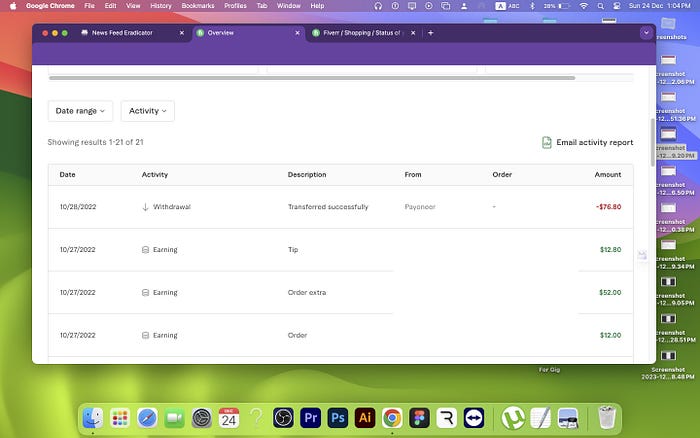The height and width of the screenshot is (438, 700).
Task: Click the question mark dock icon
Action: click(x=256, y=418)
